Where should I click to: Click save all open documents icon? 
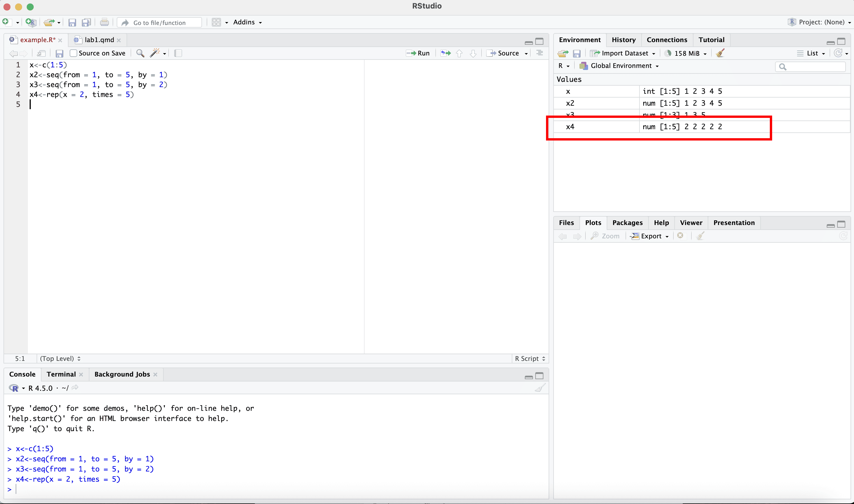[86, 22]
